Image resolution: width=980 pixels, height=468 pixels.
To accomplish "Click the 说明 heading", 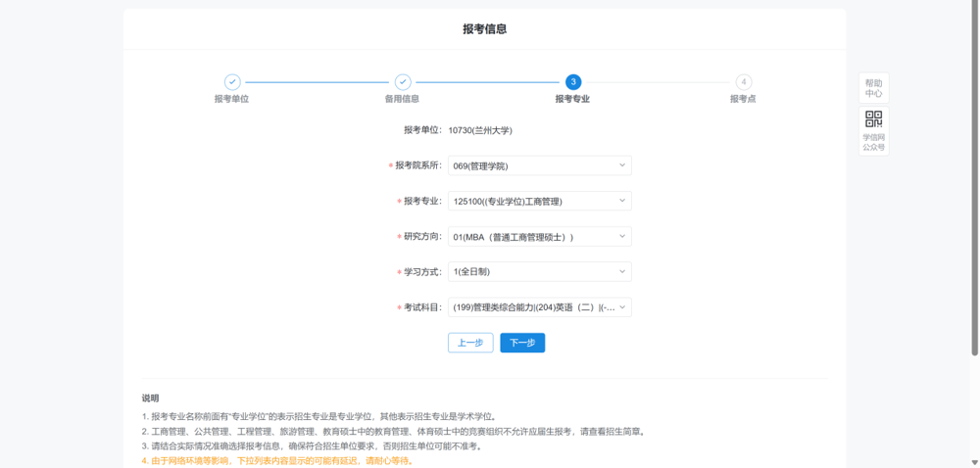I will coord(151,398).
